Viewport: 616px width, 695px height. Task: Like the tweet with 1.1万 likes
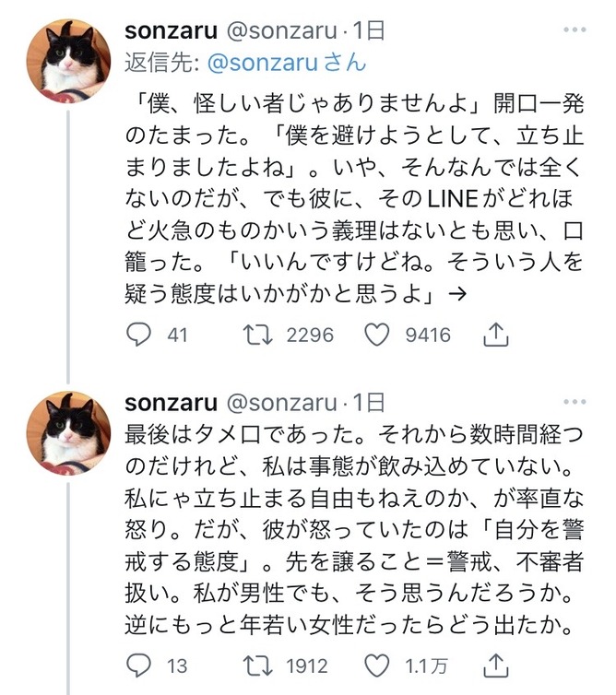coord(378,664)
